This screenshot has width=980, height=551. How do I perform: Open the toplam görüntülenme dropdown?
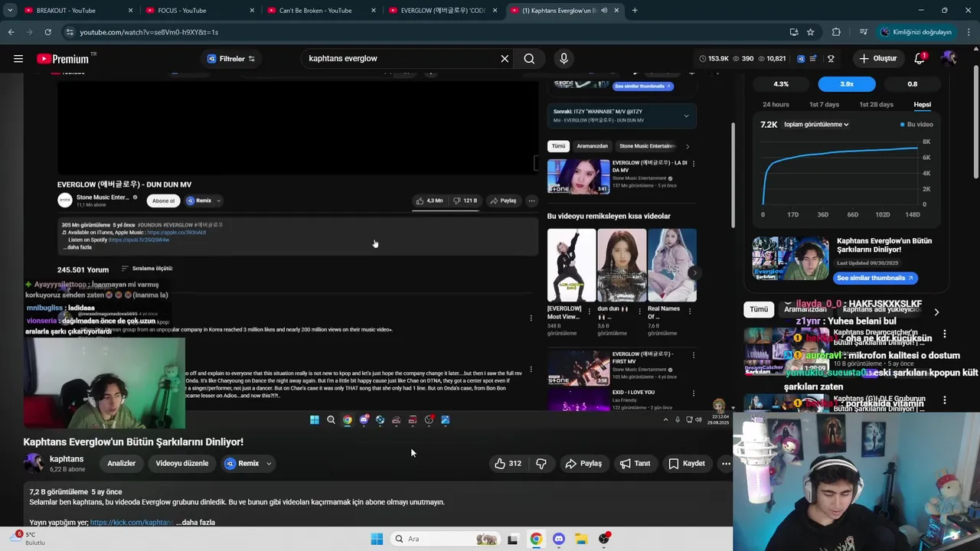point(816,124)
